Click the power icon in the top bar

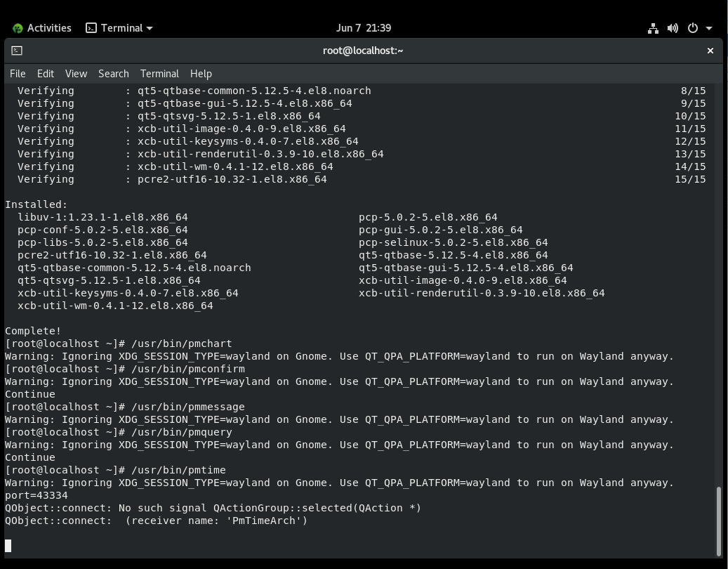693,28
